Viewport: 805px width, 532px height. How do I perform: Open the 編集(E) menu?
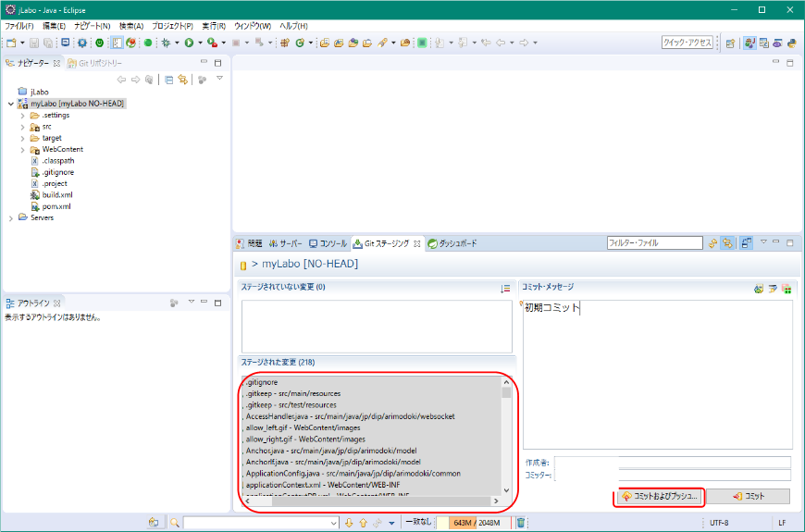pos(54,26)
